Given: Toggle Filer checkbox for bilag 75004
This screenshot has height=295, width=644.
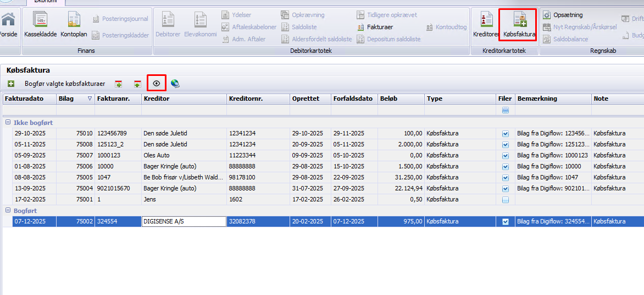Looking at the screenshot, I should click(x=506, y=189).
